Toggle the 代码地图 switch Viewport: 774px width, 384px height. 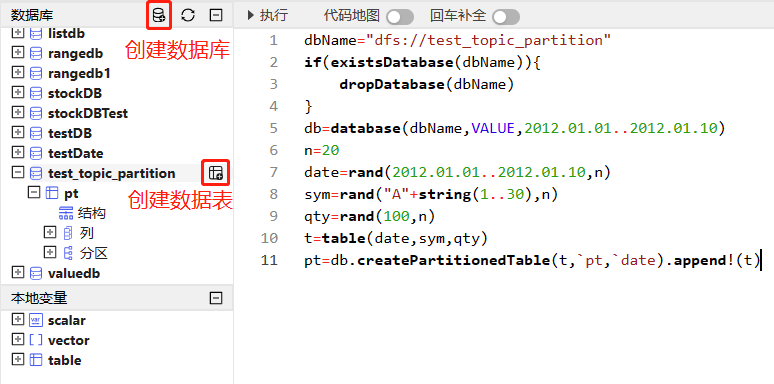400,17
